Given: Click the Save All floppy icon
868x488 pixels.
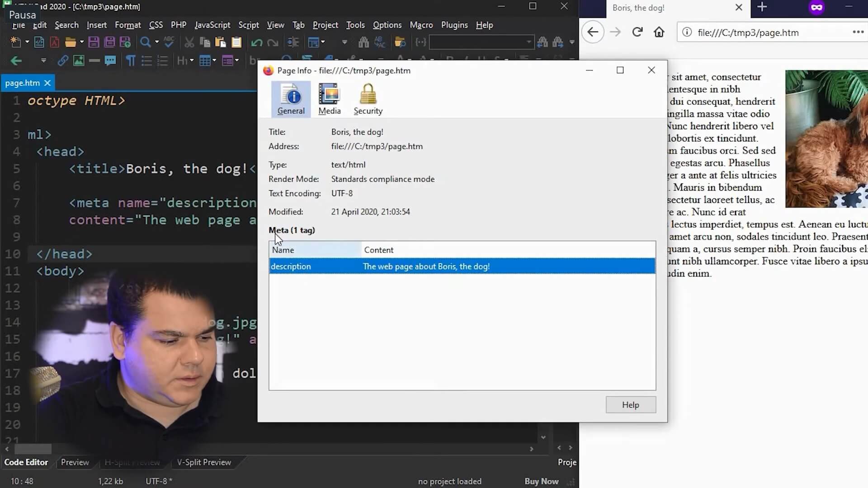Looking at the screenshot, I should 109,42.
